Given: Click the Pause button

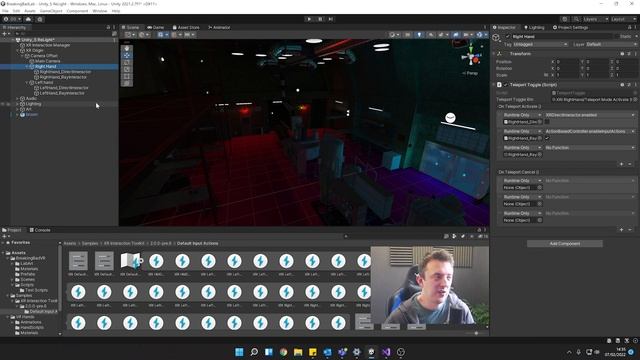Looking at the screenshot, I should click(320, 19).
